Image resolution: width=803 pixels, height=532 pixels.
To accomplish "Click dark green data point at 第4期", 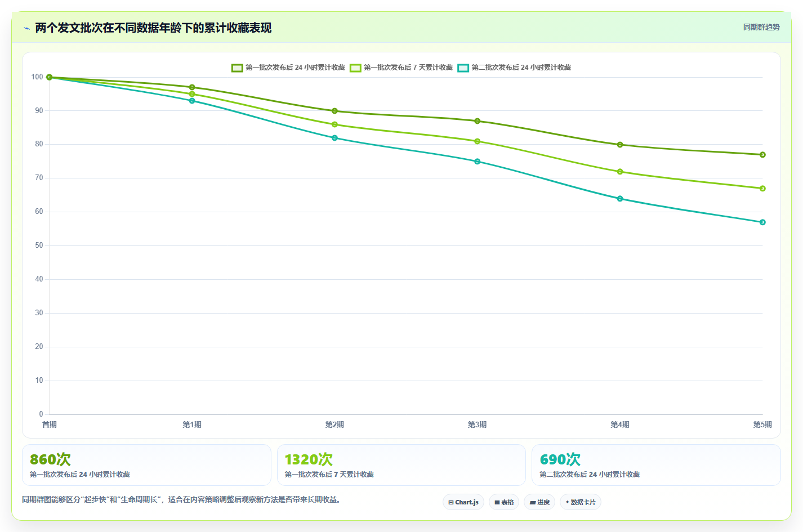I will click(x=620, y=145).
